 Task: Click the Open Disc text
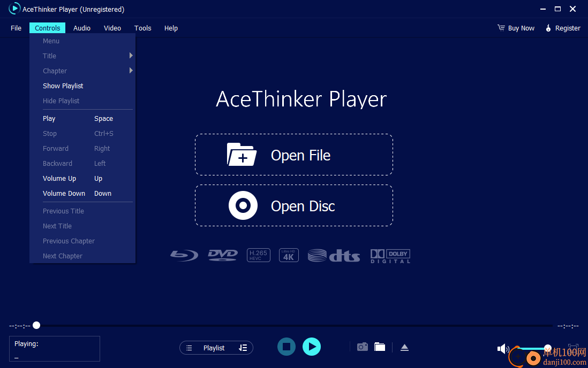(303, 206)
